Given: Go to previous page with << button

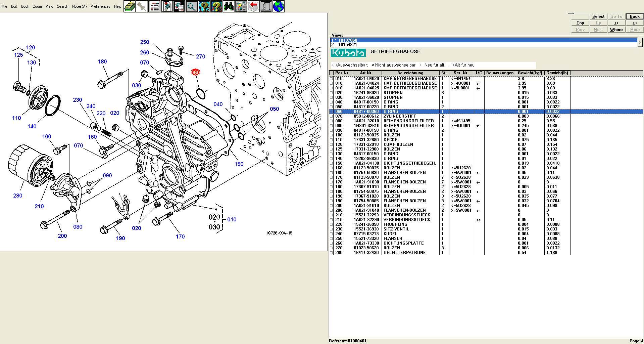Looking at the screenshot, I should (x=616, y=23).
